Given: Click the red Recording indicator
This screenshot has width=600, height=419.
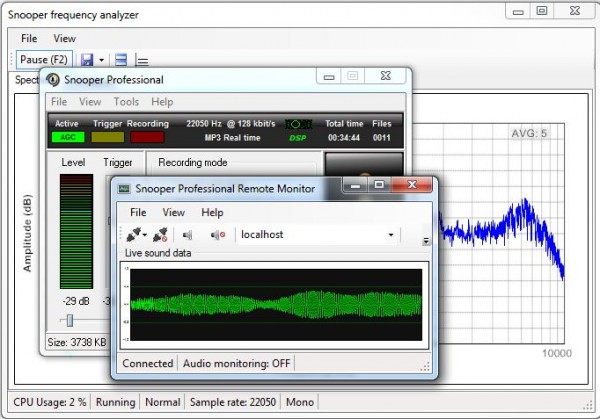Looking at the screenshot, I should tap(147, 137).
